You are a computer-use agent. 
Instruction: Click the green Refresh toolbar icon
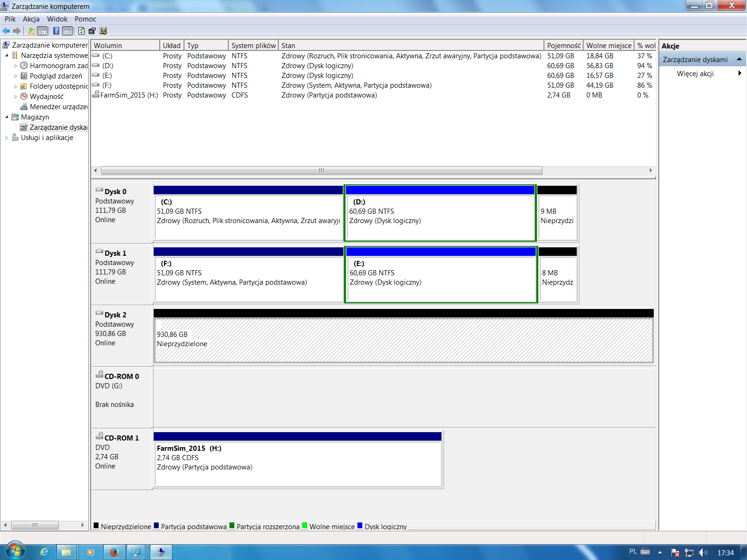[x=82, y=31]
